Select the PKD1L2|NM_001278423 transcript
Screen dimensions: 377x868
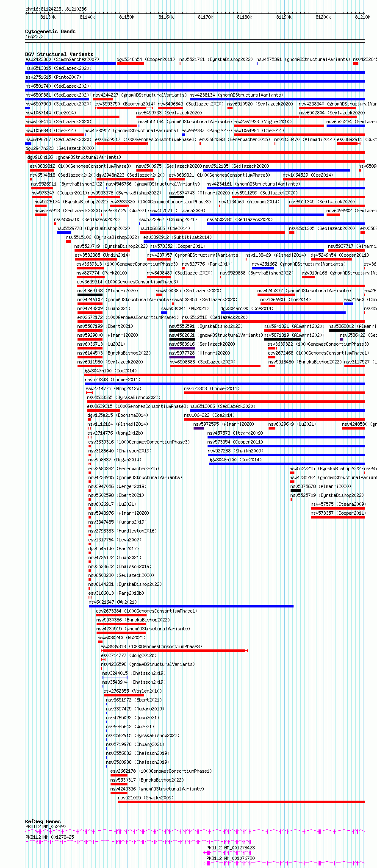(x=230, y=848)
